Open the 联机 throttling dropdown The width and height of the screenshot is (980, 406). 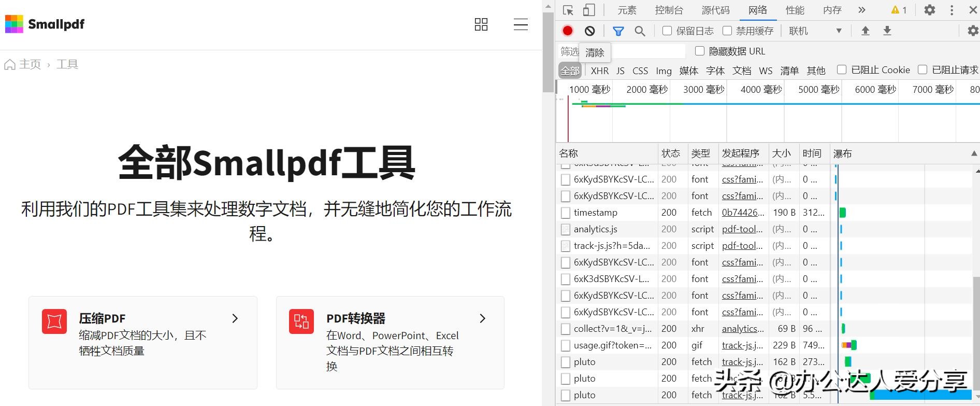pos(815,31)
